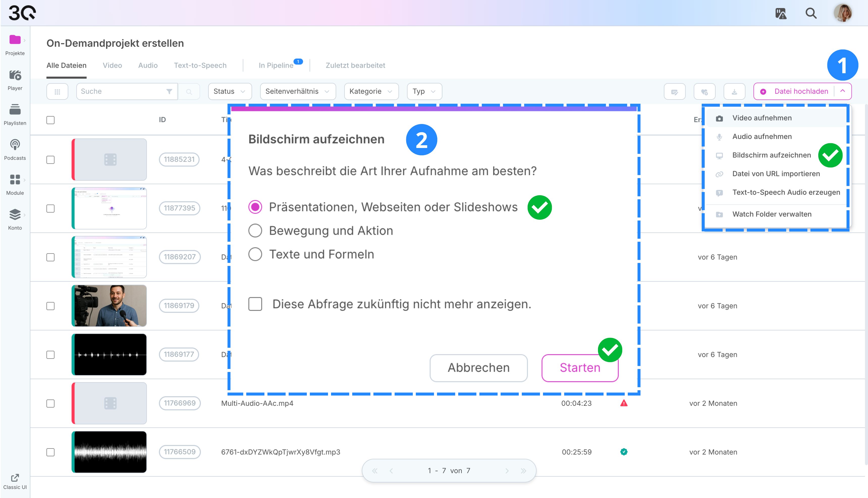Check 'Diese Abfrage zukünftig nicht mehr anzeigen'

255,304
